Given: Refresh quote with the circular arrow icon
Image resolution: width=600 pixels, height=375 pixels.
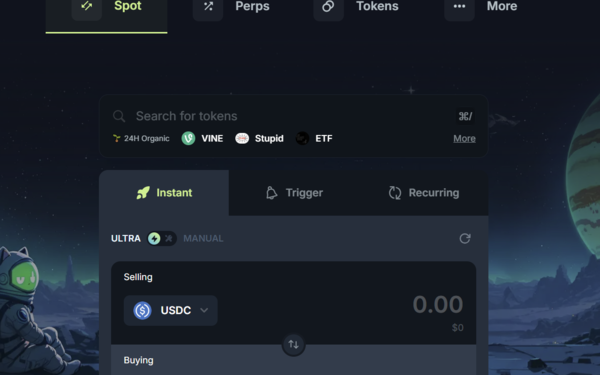Looking at the screenshot, I should (465, 239).
